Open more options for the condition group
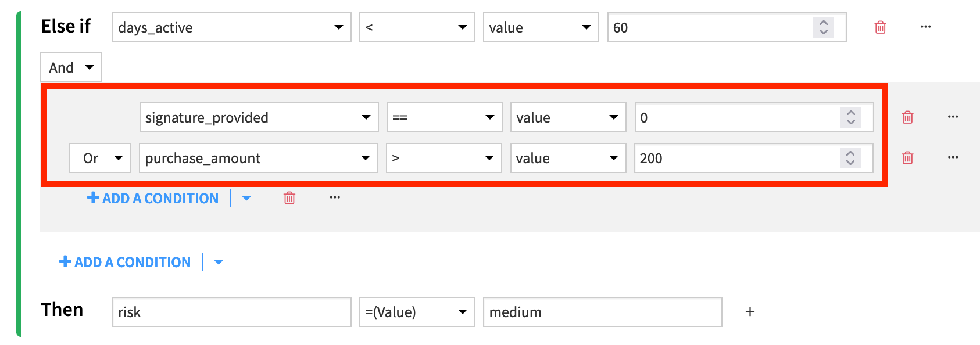The image size is (980, 345). [335, 197]
